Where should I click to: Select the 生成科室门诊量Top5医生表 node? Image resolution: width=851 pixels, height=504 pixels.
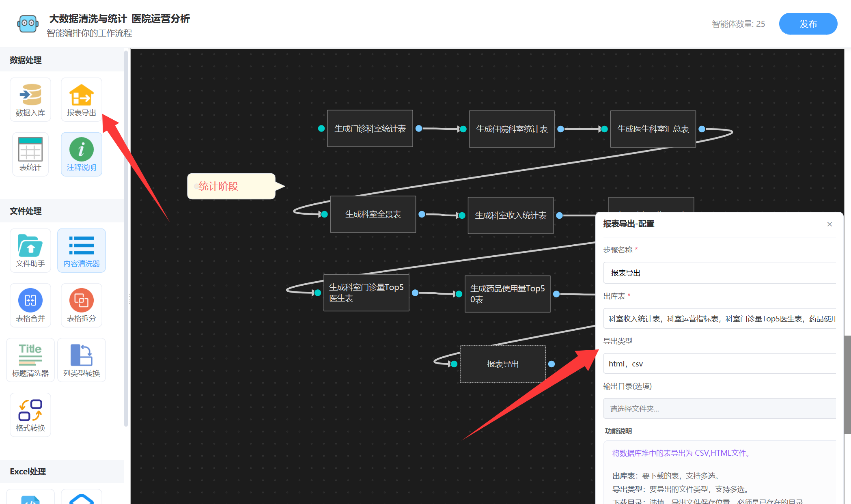tap(366, 293)
